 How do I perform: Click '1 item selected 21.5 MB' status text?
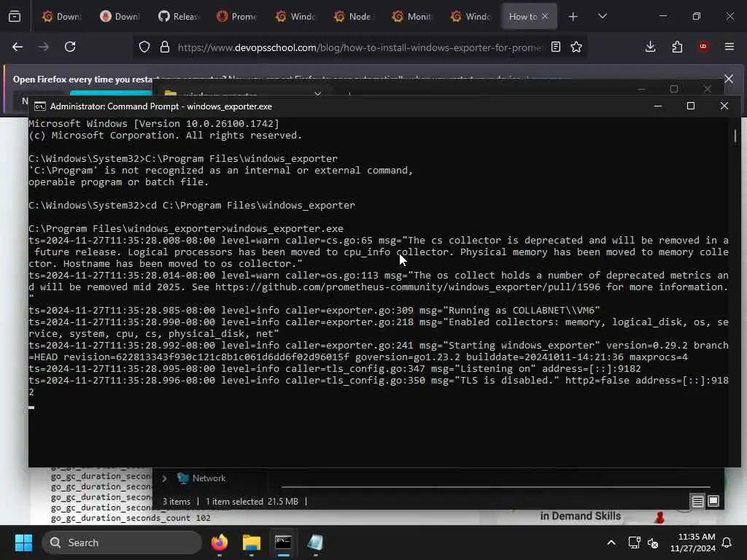(x=252, y=502)
